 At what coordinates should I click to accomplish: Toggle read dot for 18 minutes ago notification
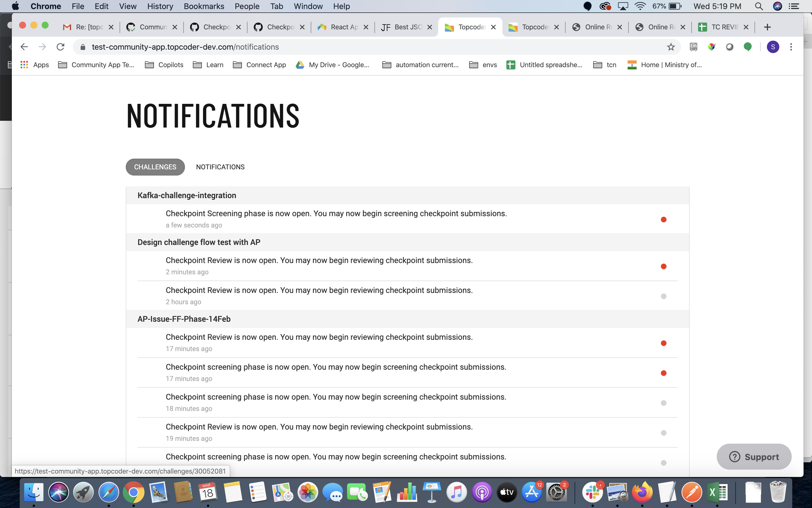[663, 403]
